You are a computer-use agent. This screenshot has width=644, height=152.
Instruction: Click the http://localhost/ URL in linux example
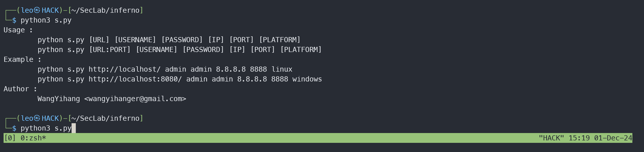click(125, 69)
